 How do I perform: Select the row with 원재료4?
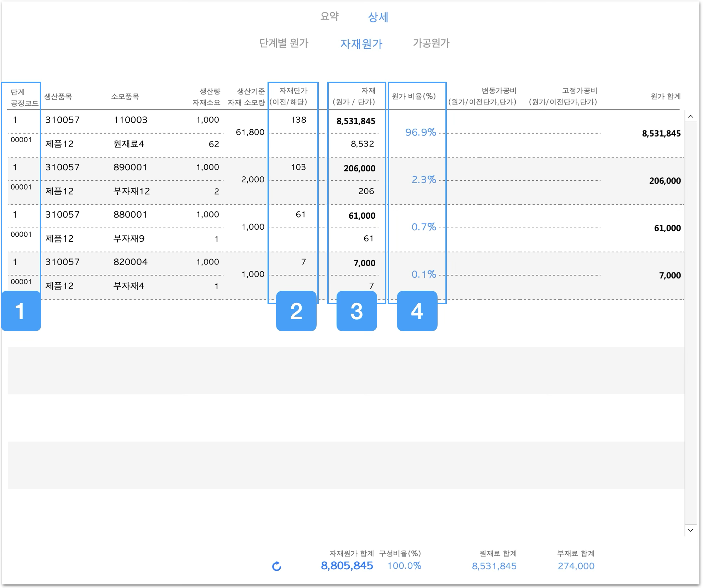click(129, 144)
